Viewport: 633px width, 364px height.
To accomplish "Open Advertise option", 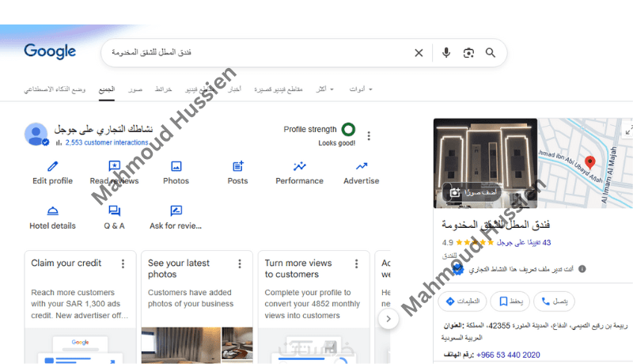I will click(362, 173).
